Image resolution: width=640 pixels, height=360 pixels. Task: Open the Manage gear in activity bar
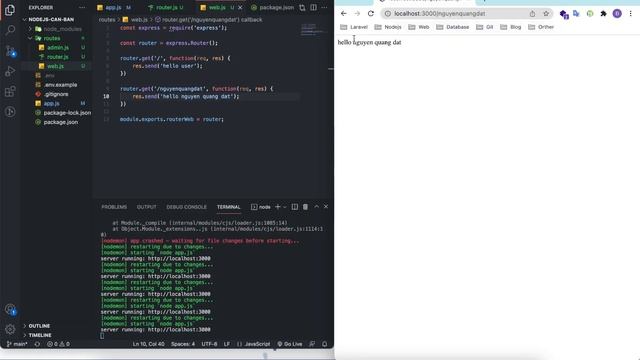(10, 329)
